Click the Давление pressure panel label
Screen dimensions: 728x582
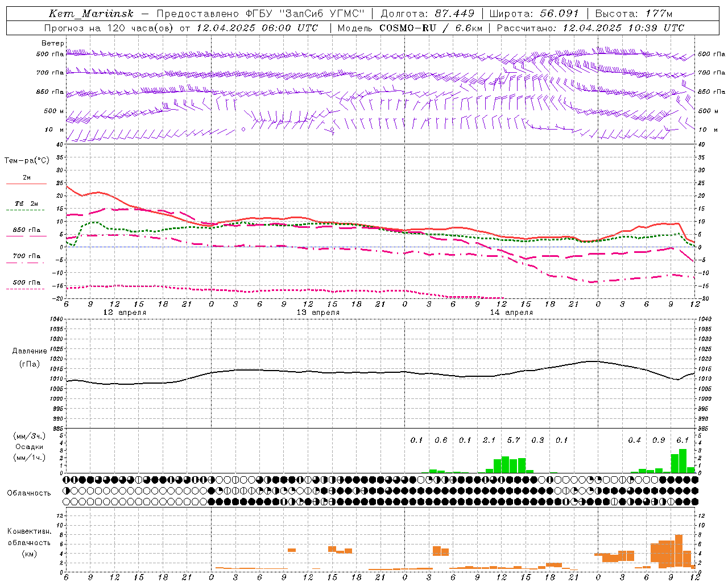point(30,351)
